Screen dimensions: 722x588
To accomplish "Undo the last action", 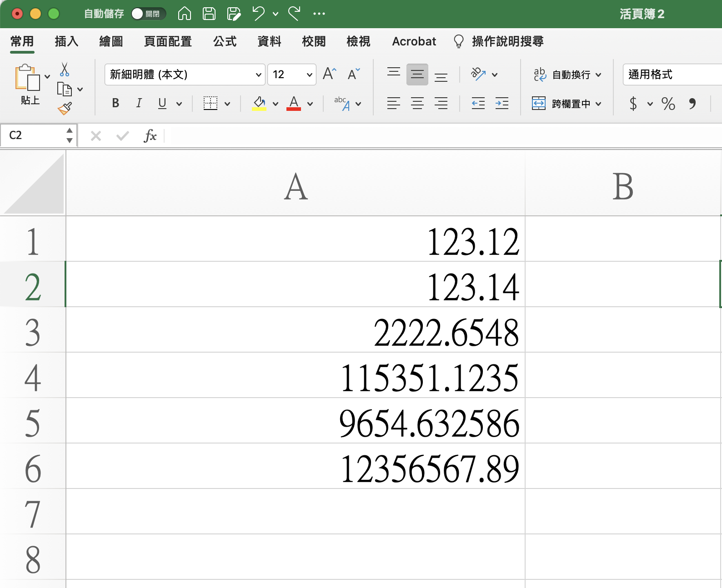I will pos(259,14).
